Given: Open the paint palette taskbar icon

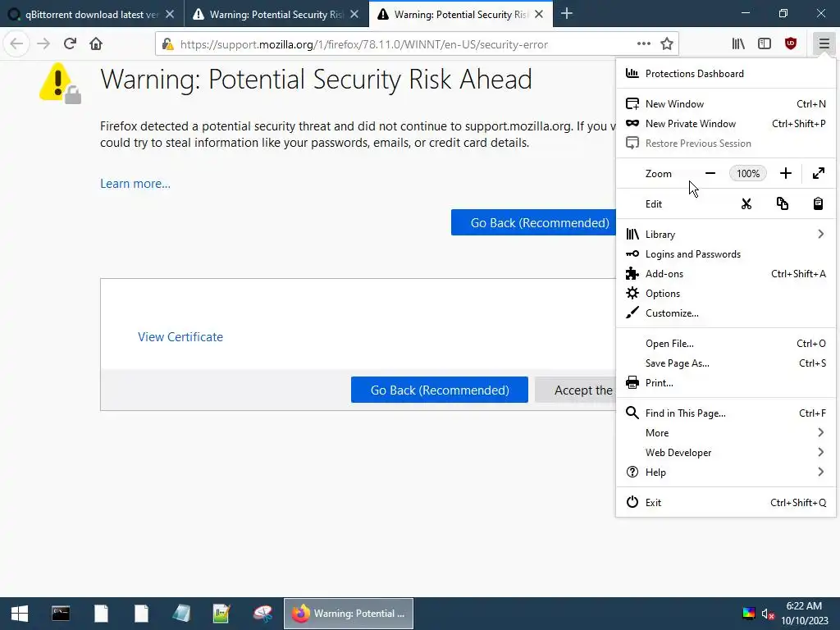Looking at the screenshot, I should coord(262,614).
